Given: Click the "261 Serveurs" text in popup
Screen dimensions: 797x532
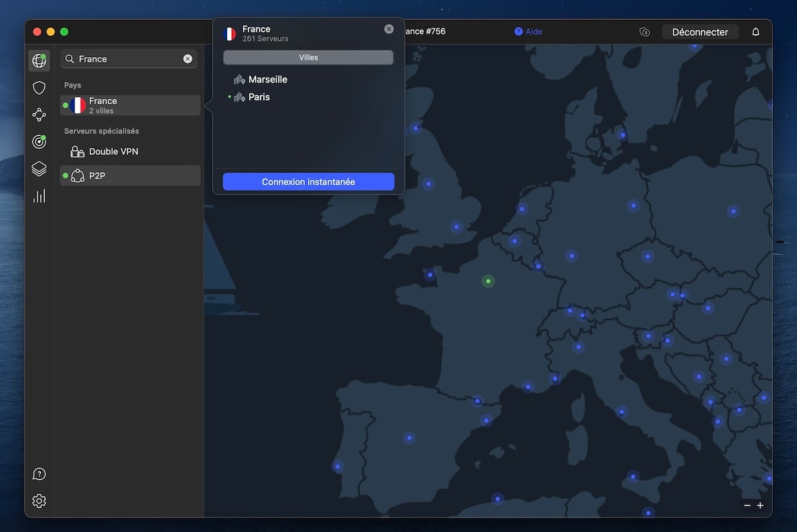Looking at the screenshot, I should click(x=266, y=39).
